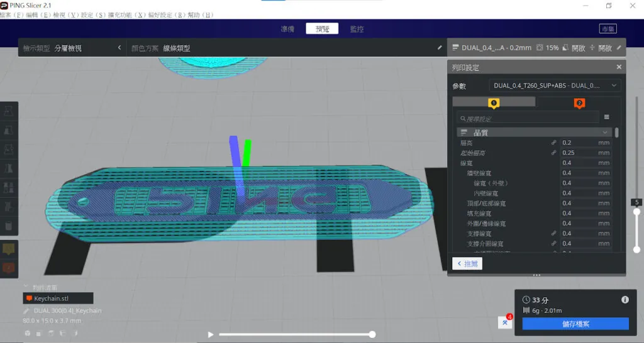This screenshot has width=644, height=343.
Task: Click link icon beside 層高 setting
Action: pos(553,143)
